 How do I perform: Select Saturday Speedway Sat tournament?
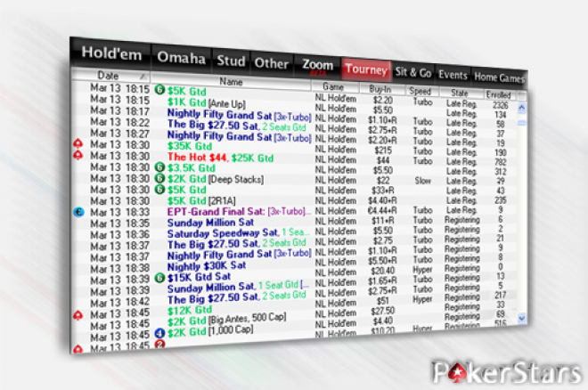point(238,233)
